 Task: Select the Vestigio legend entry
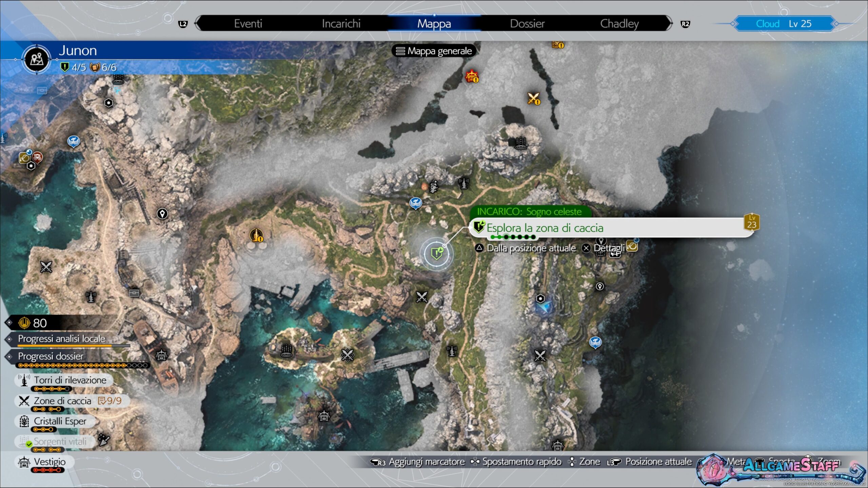click(x=44, y=462)
